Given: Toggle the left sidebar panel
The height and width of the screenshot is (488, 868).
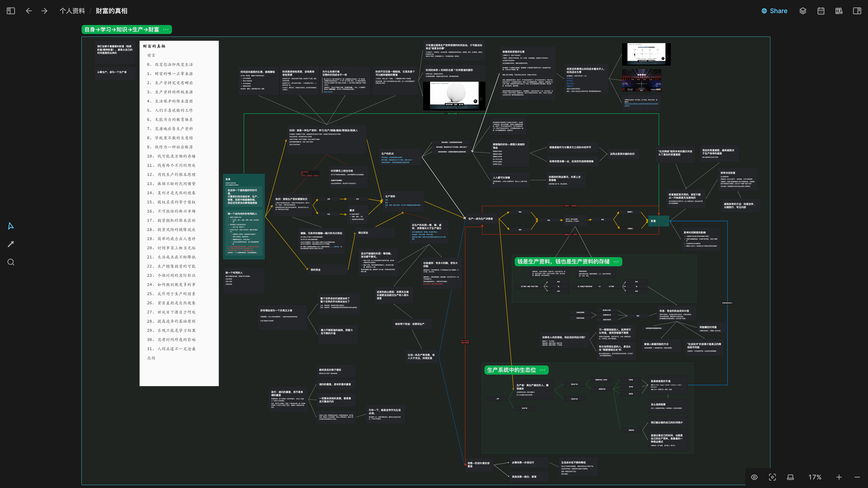Looking at the screenshot, I should (11, 11).
